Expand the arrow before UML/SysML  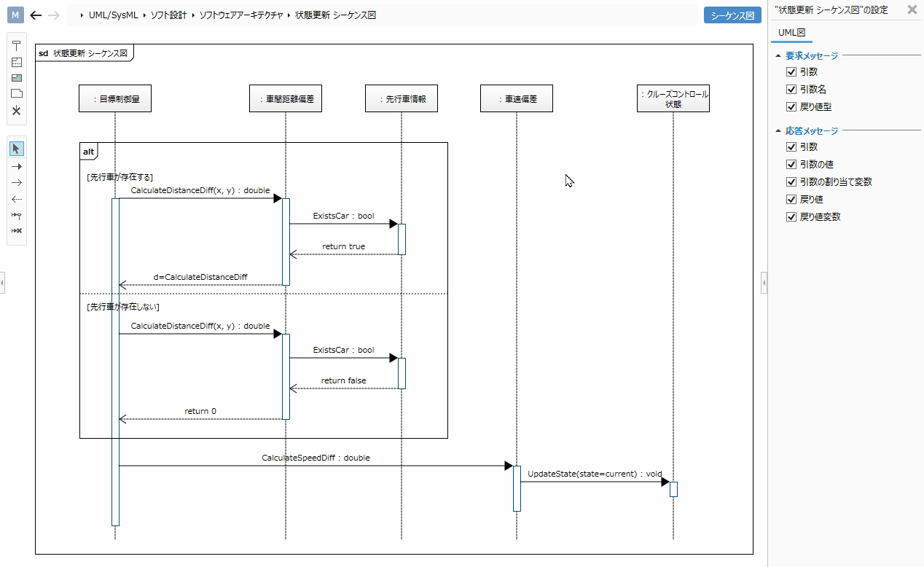click(82, 15)
